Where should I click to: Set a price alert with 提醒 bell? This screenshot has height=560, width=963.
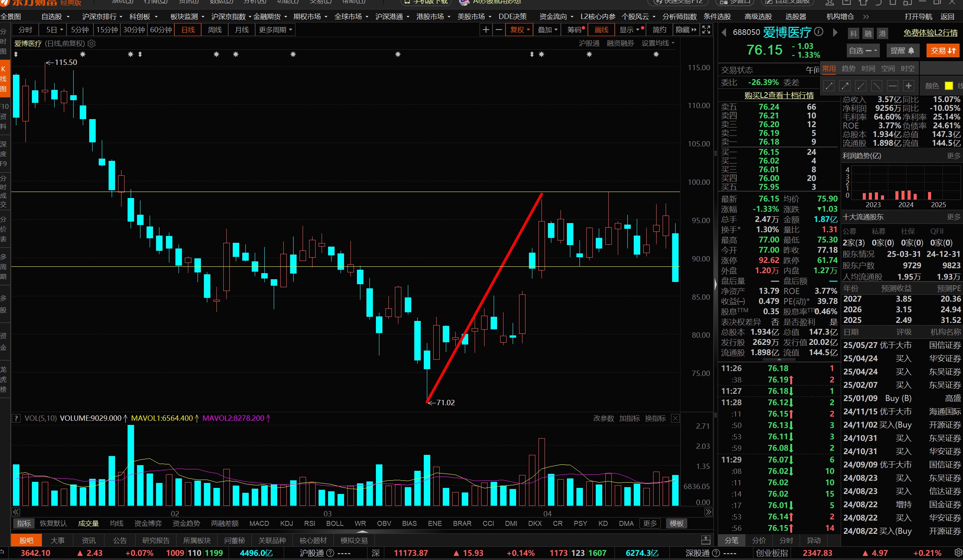902,51
